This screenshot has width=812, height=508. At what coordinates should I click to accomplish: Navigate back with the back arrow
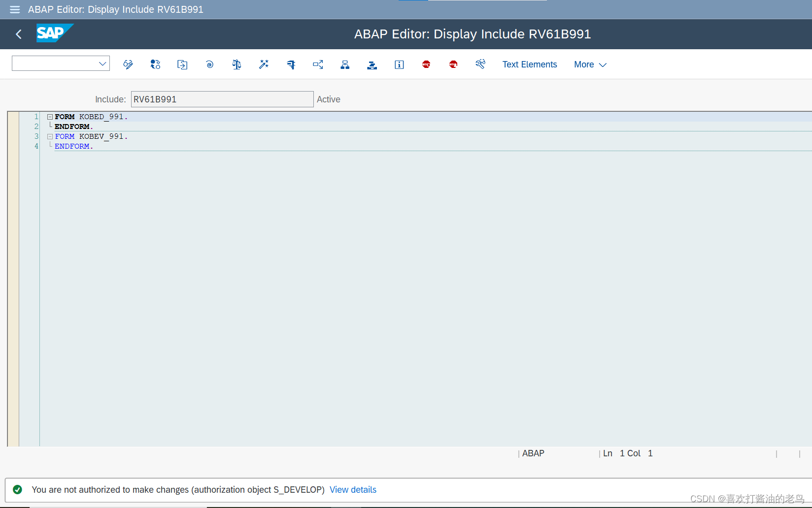coord(18,34)
